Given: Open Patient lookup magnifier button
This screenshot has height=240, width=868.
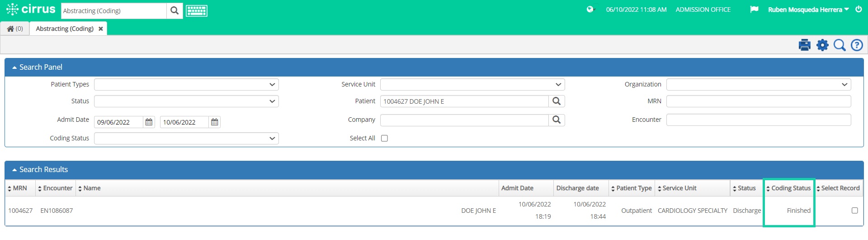Looking at the screenshot, I should click(x=557, y=101).
